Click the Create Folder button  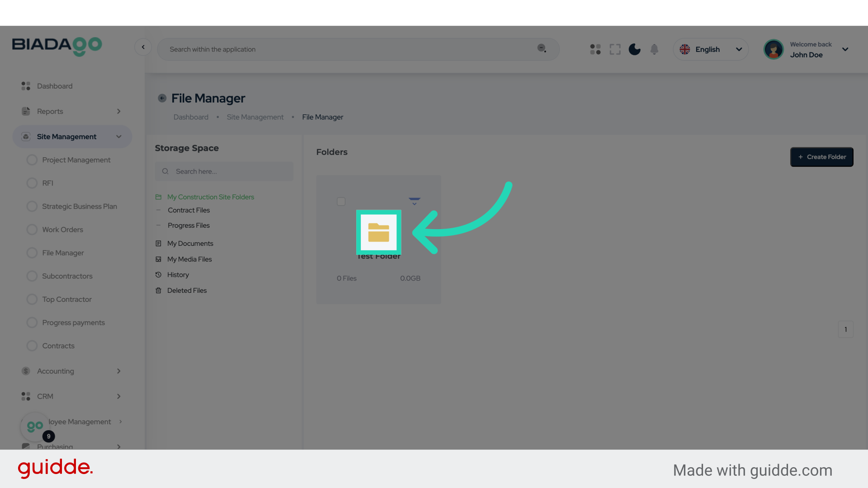tap(821, 157)
